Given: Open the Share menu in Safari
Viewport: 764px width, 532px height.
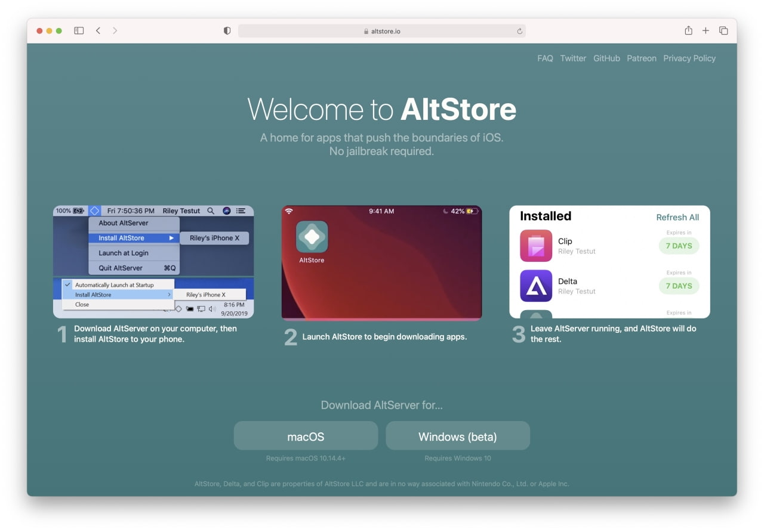Looking at the screenshot, I should click(x=688, y=30).
